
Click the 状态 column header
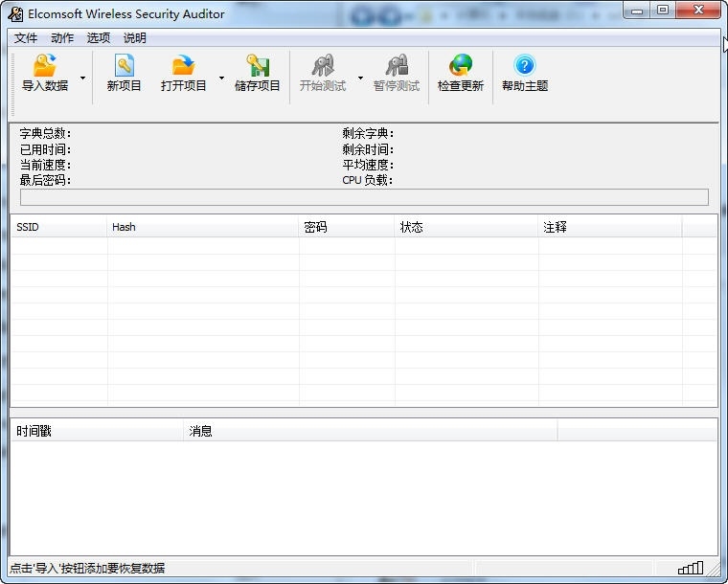click(466, 227)
